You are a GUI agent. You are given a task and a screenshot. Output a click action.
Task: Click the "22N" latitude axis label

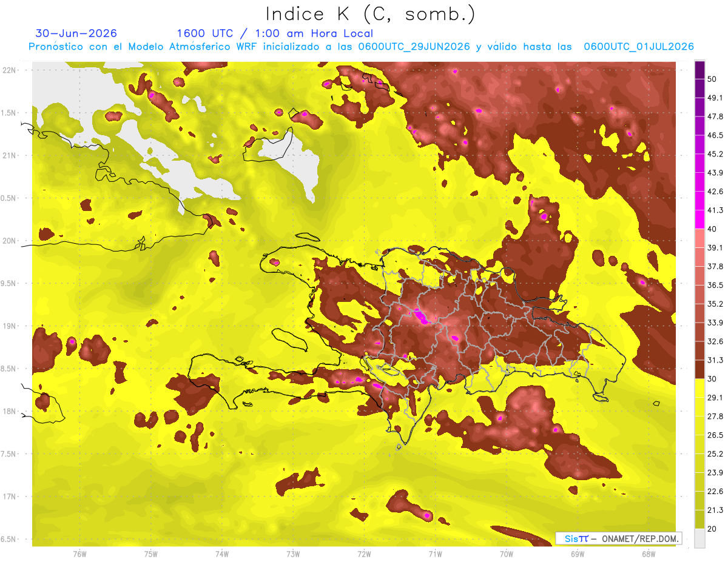click(9, 70)
